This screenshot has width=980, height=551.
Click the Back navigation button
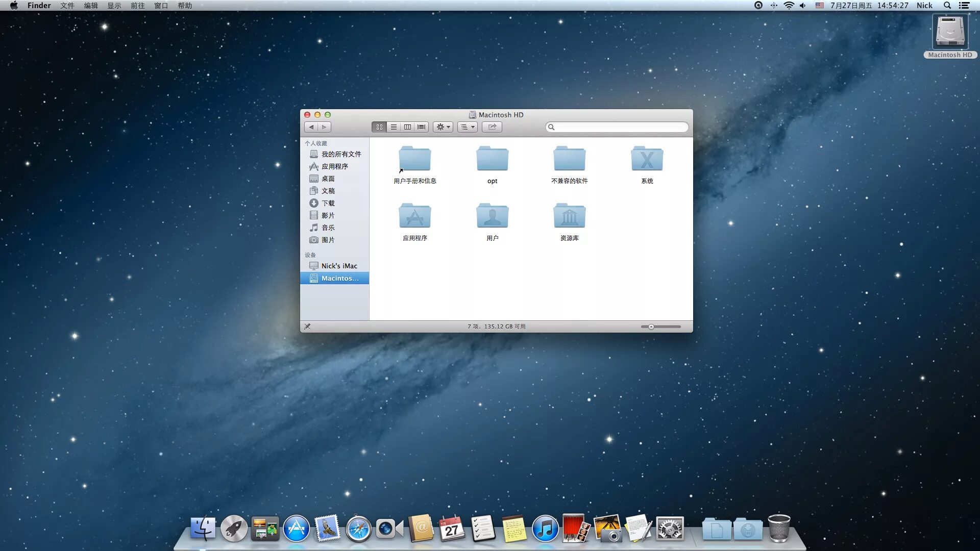311,127
